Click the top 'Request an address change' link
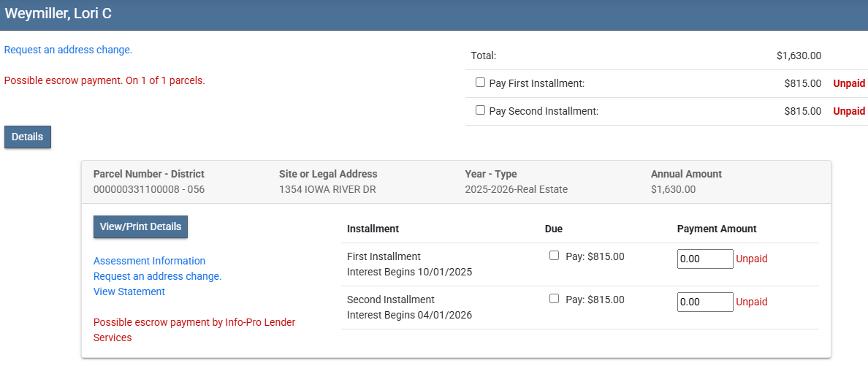This screenshot has height=366, width=868. [x=68, y=50]
